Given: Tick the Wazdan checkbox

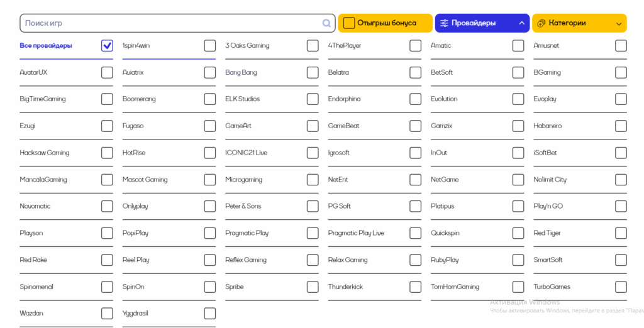Looking at the screenshot, I should point(107,314).
